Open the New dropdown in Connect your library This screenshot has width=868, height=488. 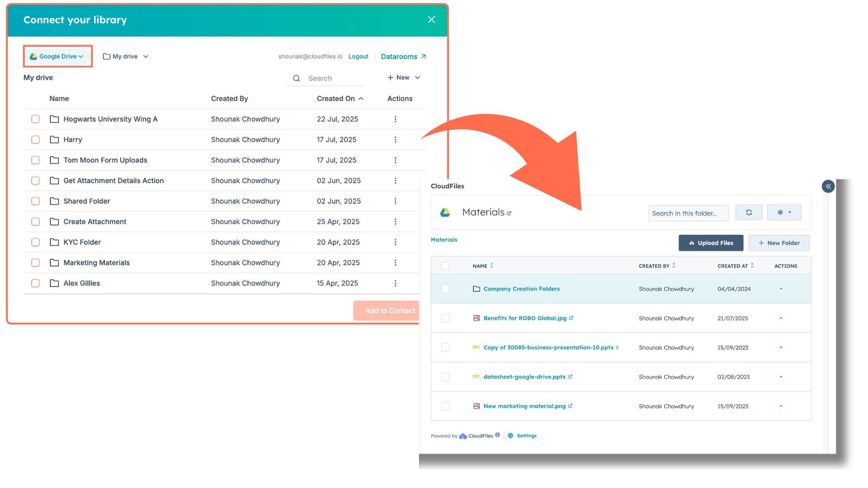coord(403,77)
